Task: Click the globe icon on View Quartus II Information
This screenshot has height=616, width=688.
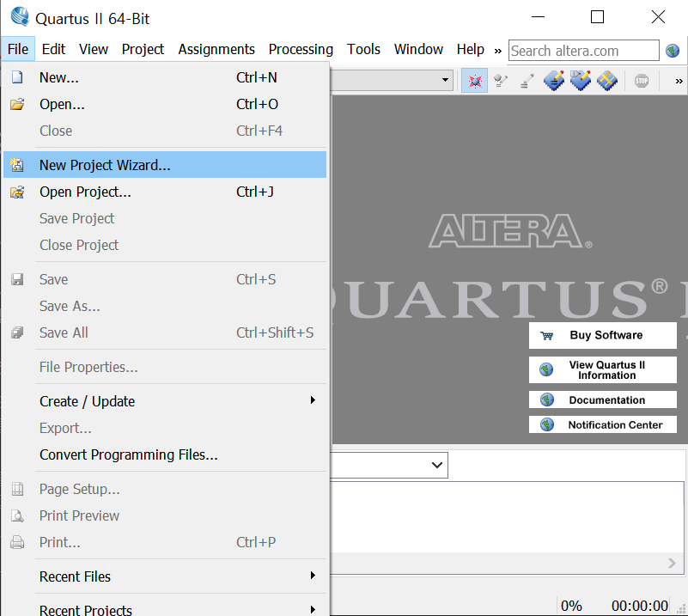Action: tap(547, 370)
